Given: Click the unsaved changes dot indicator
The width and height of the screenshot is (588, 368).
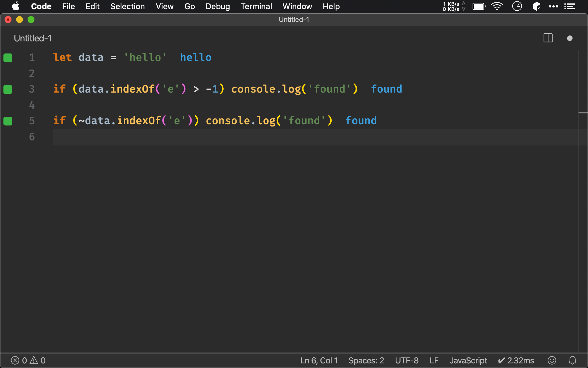Looking at the screenshot, I should point(570,38).
